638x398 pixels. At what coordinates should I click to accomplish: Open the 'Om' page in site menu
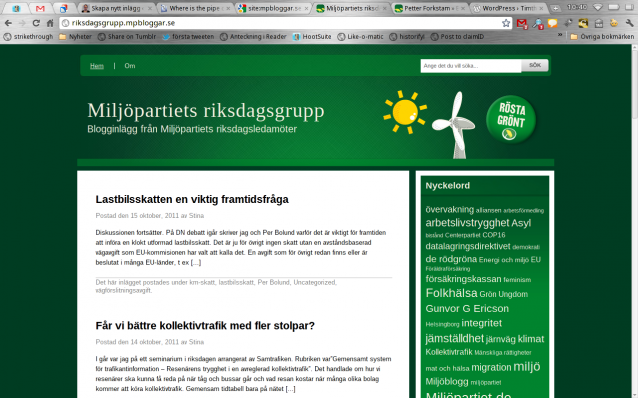point(130,66)
